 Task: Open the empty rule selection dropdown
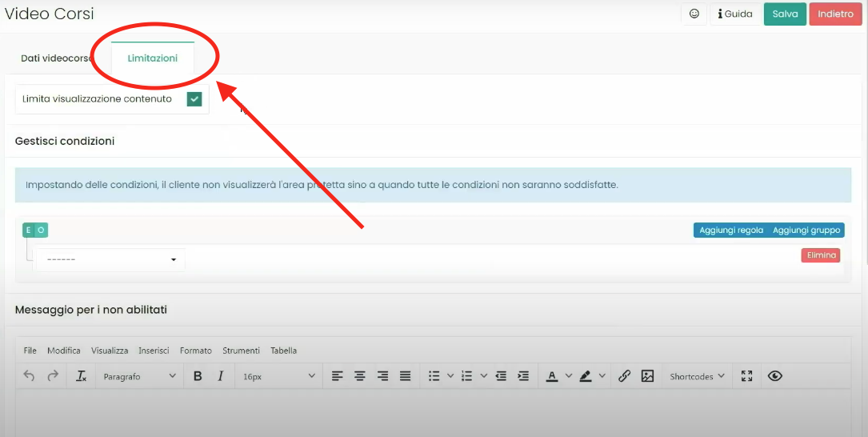tap(110, 260)
